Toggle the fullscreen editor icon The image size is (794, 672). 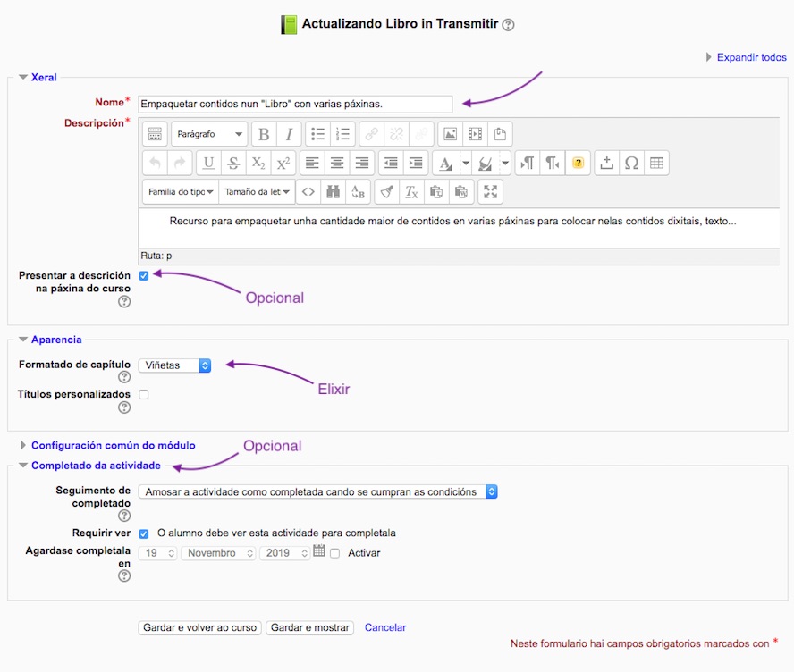(x=490, y=191)
